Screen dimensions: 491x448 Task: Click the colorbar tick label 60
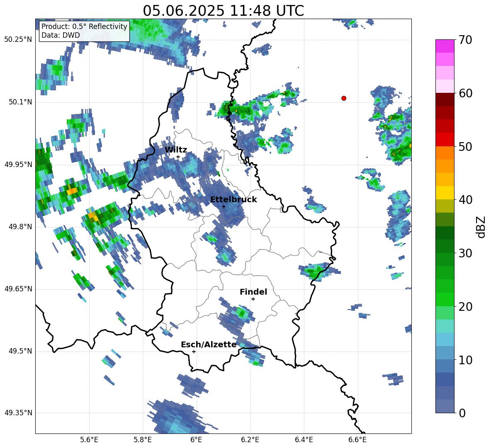465,93
